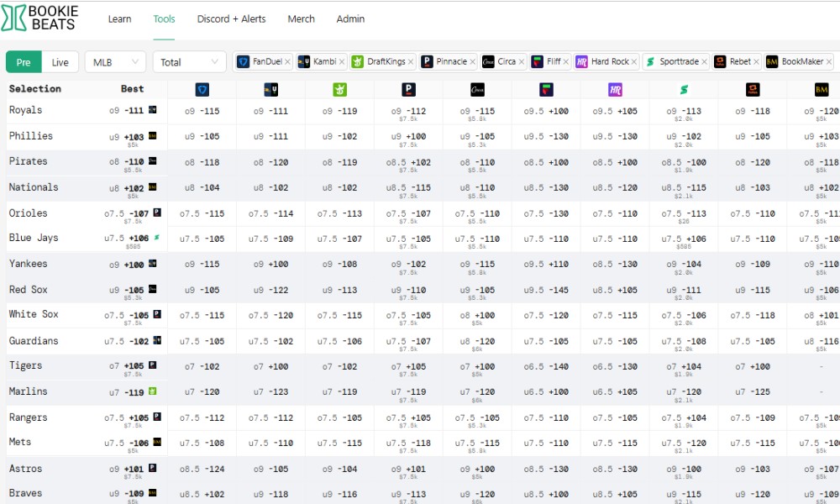This screenshot has height=504, width=840.
Task: Click the DraftKings crown column icon
Action: (x=339, y=89)
